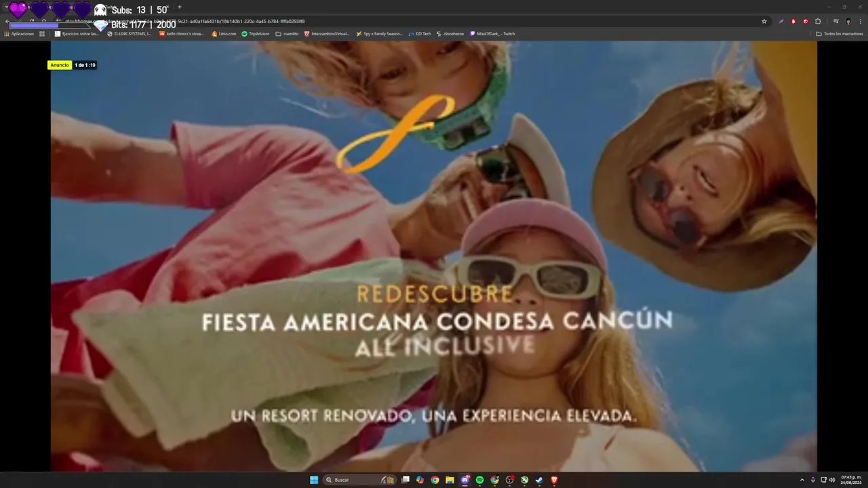The width and height of the screenshot is (868, 488).
Task: Open the MissOfDark_ - Twitch bookmark
Action: (x=492, y=33)
